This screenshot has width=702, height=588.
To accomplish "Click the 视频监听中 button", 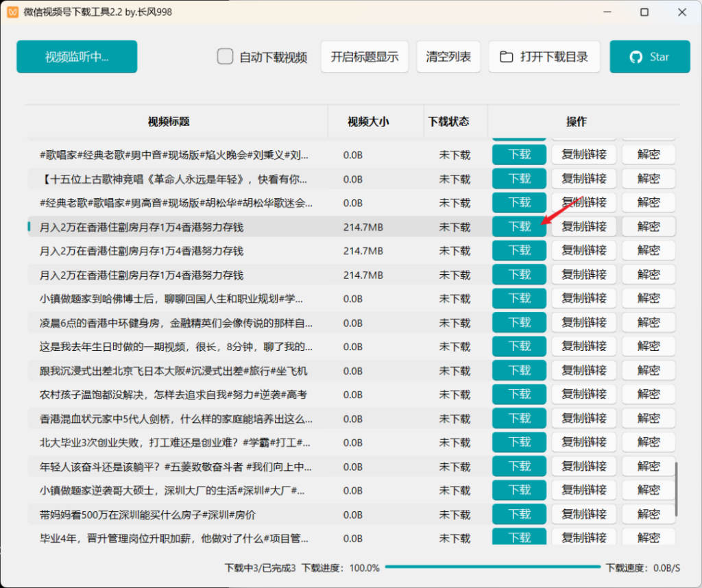I will 76,57.
